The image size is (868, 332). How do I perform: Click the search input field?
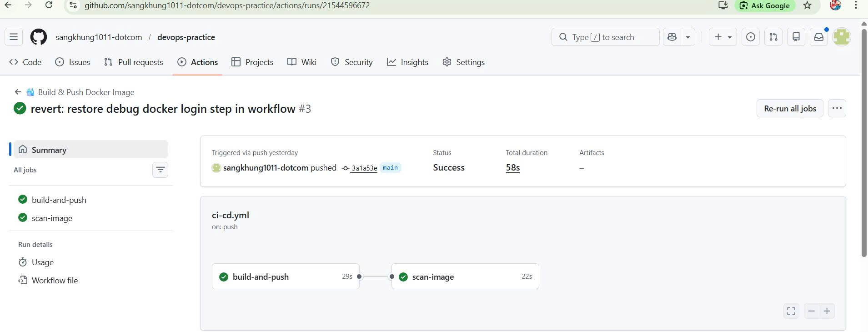click(605, 37)
